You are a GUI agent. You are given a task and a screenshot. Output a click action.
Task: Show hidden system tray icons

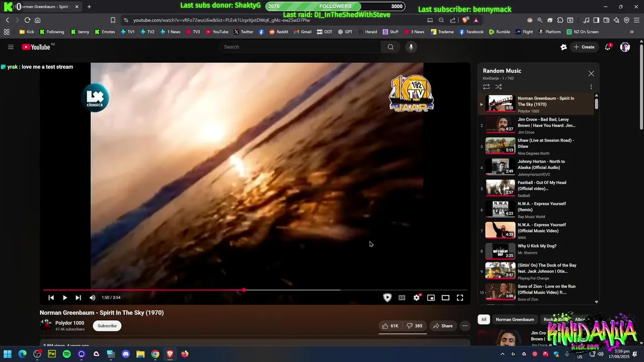[502, 354]
